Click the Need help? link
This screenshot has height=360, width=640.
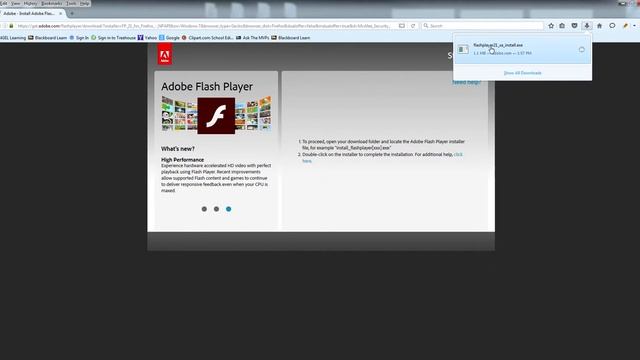tap(467, 82)
